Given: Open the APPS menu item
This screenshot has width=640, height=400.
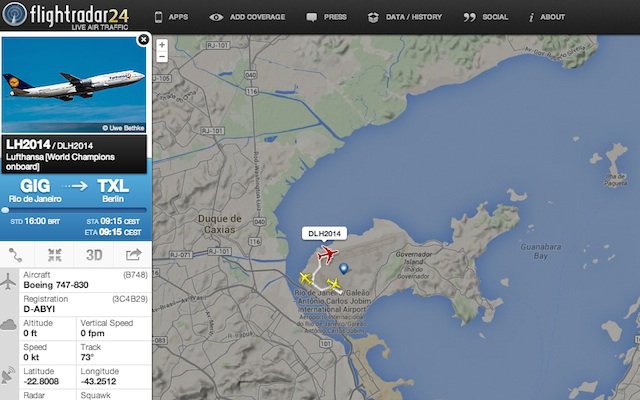Looking at the screenshot, I should coord(178,17).
